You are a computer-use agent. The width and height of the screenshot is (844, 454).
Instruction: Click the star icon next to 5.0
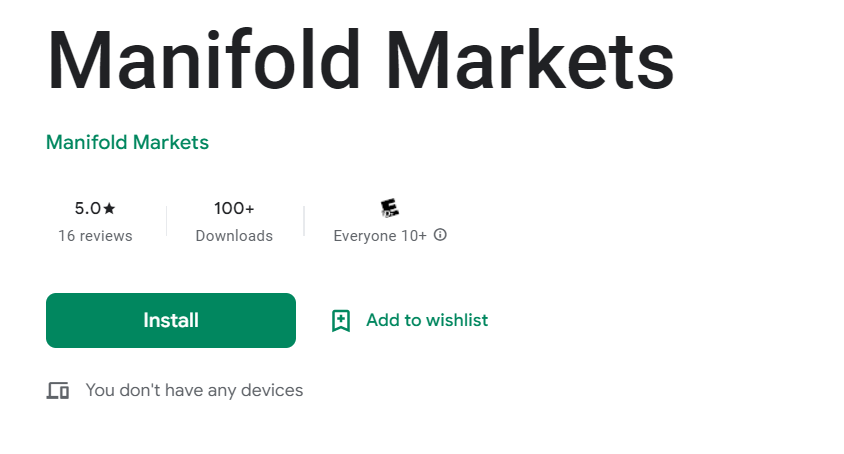(x=109, y=208)
